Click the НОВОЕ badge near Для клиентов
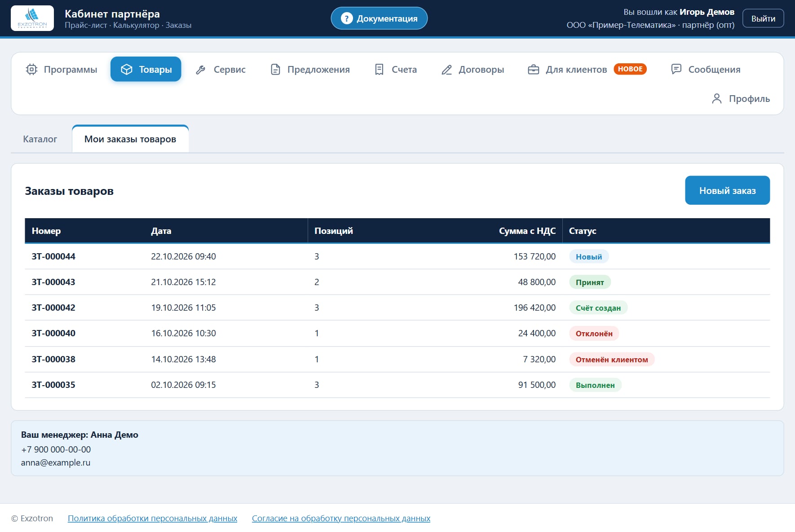Screen dimensions: 795x532 630,69
